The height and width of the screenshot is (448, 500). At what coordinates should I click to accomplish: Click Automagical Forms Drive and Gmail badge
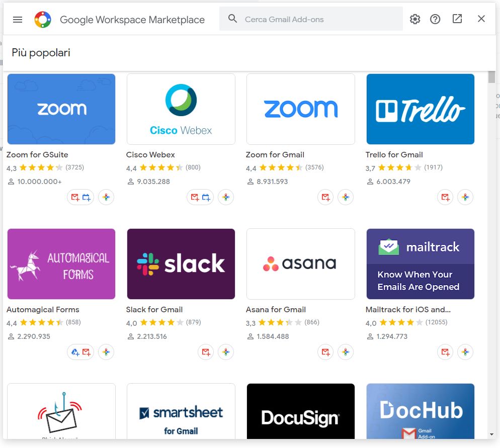coord(80,352)
